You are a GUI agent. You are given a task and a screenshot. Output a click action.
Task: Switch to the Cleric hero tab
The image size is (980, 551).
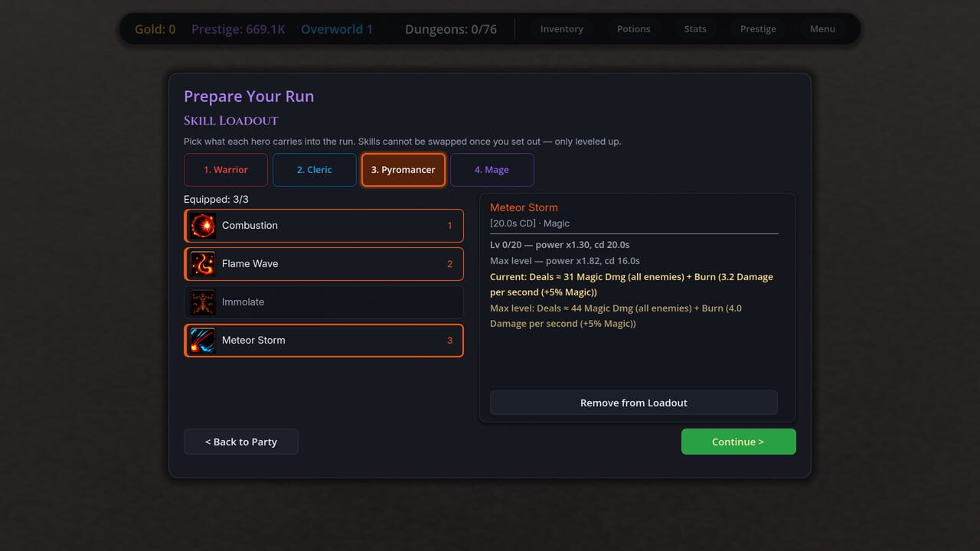315,170
